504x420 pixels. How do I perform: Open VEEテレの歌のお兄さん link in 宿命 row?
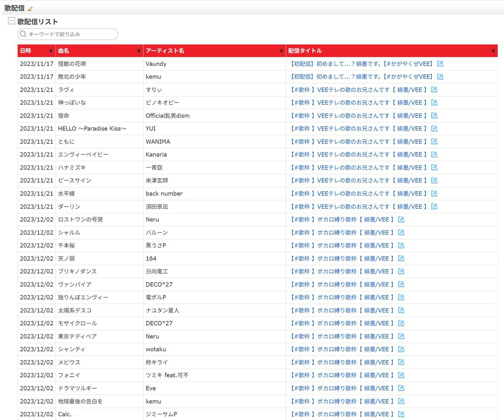pyautogui.click(x=359, y=116)
